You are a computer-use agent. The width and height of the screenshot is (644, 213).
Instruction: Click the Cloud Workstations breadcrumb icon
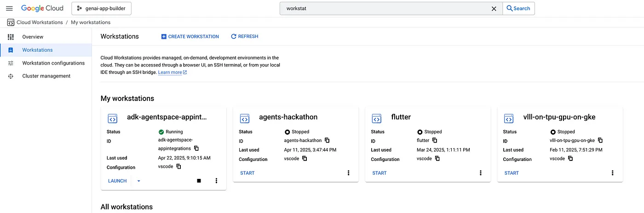[11, 22]
